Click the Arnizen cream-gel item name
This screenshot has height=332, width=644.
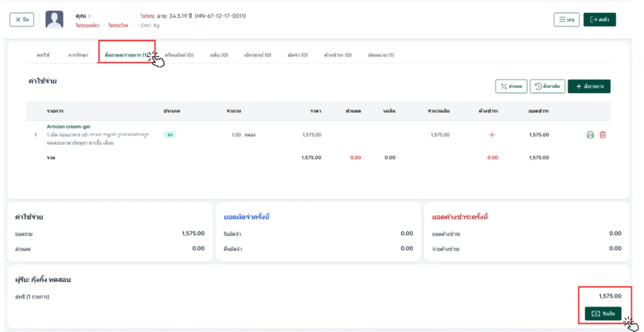coord(69,127)
